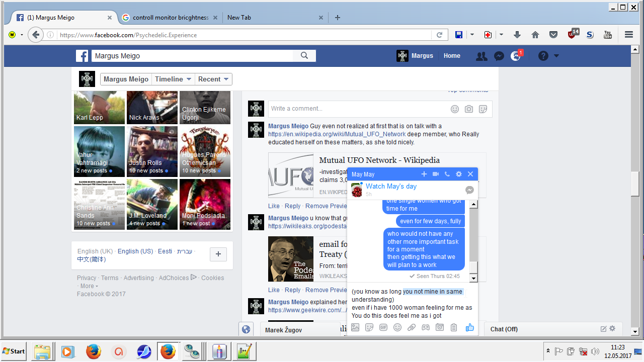Screen dimensions: 644x362
Task: Open Karl Lepp friend thumbnail
Action: click(x=99, y=107)
